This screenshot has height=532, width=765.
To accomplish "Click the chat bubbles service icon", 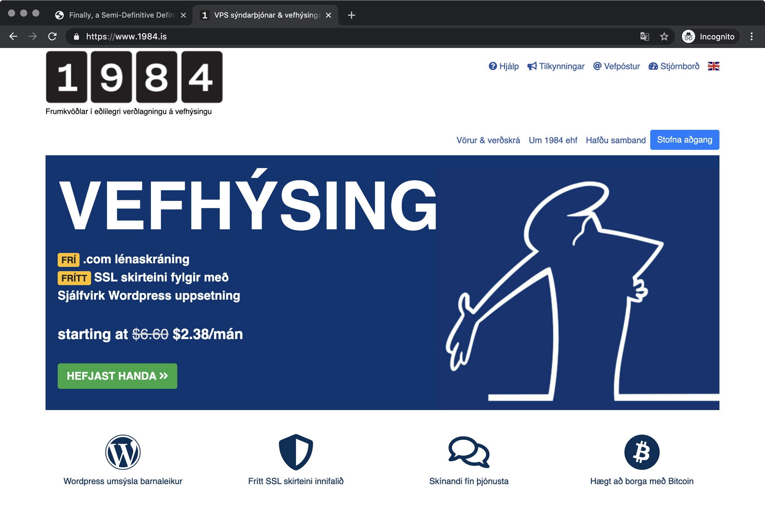I will (x=469, y=452).
